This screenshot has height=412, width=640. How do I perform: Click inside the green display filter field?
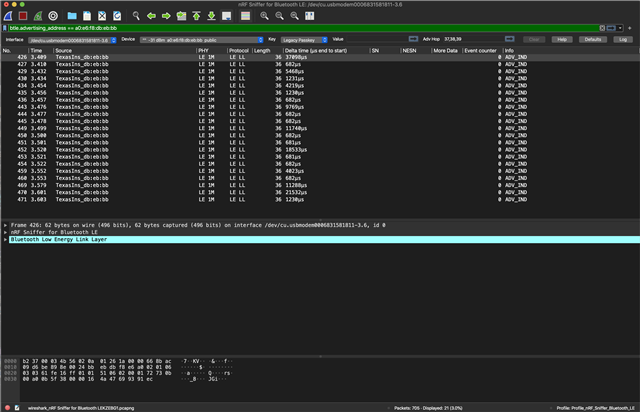point(304,28)
